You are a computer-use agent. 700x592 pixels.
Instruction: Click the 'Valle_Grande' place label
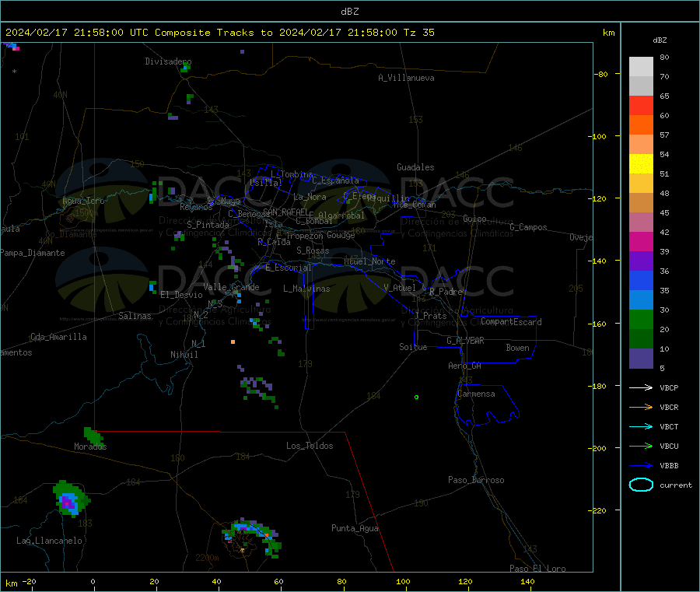point(231,287)
